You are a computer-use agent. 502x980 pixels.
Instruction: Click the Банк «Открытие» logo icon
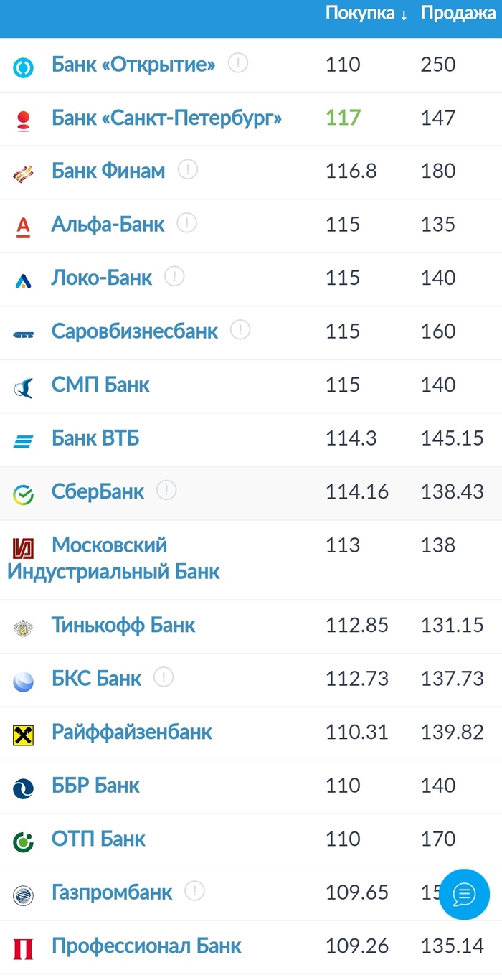click(23, 67)
